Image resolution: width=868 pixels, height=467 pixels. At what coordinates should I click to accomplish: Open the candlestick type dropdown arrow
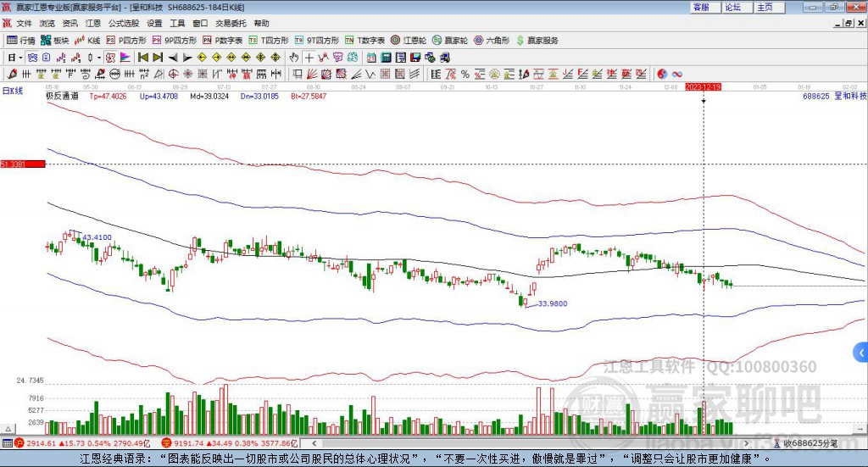(x=99, y=58)
